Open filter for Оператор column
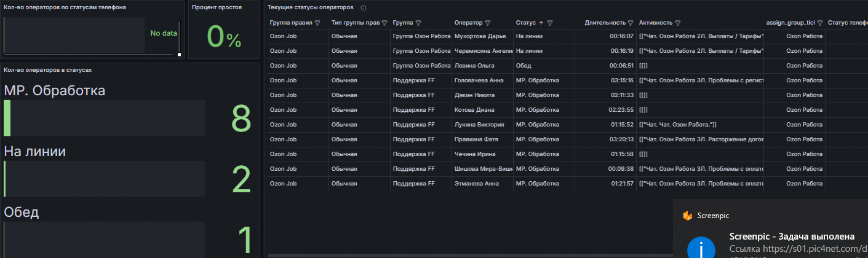 tap(488, 23)
